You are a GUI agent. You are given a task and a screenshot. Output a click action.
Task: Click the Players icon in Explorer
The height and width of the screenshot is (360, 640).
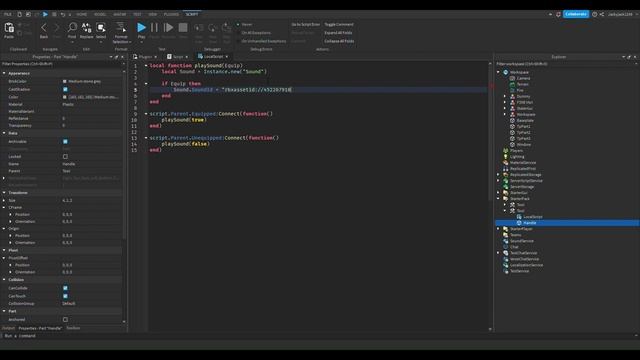506,151
